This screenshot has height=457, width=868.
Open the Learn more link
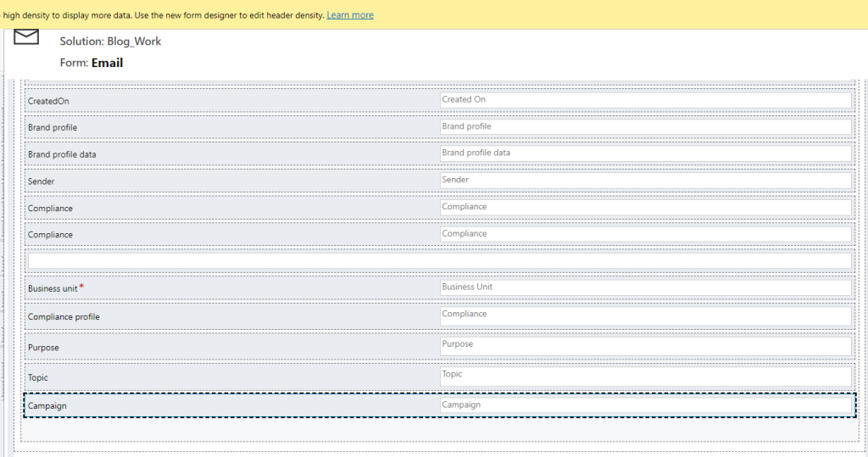[x=350, y=15]
